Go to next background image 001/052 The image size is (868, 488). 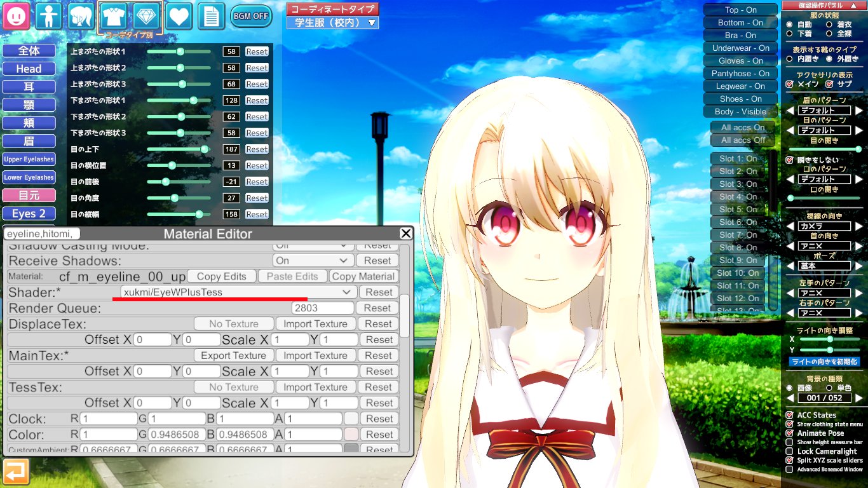(x=858, y=398)
